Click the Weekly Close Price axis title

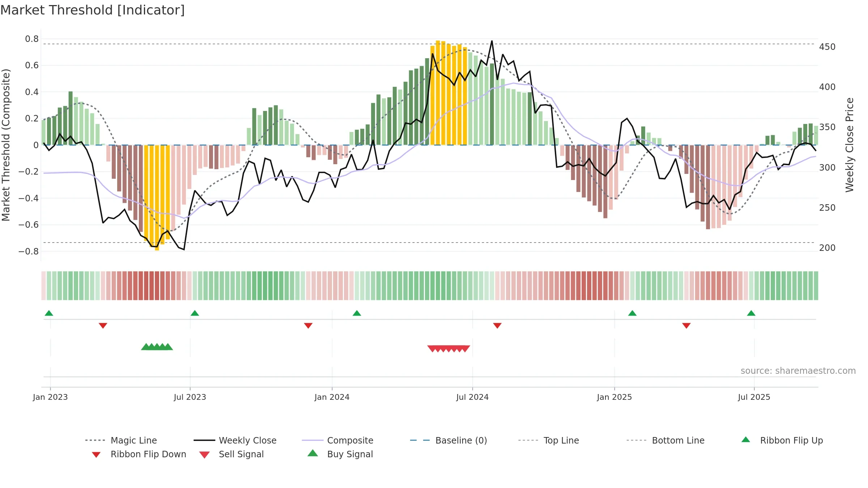point(850,145)
